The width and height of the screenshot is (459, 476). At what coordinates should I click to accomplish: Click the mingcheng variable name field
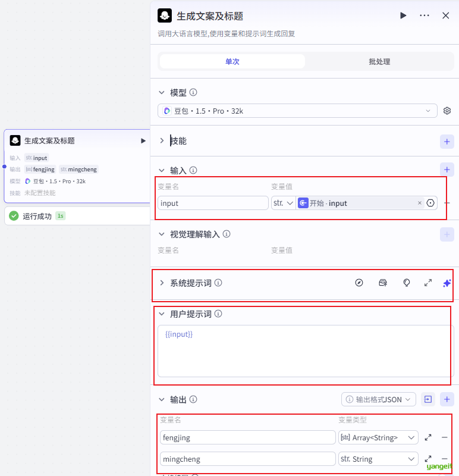click(x=247, y=459)
